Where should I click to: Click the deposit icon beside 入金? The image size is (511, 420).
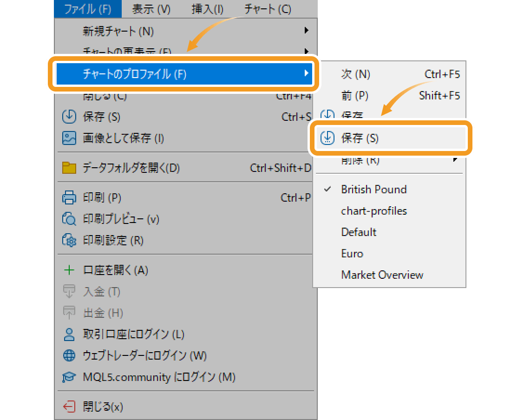(69, 292)
